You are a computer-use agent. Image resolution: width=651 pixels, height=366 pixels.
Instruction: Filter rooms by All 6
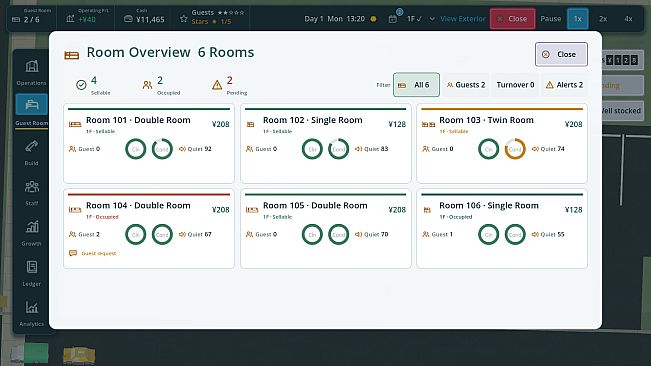click(x=416, y=85)
